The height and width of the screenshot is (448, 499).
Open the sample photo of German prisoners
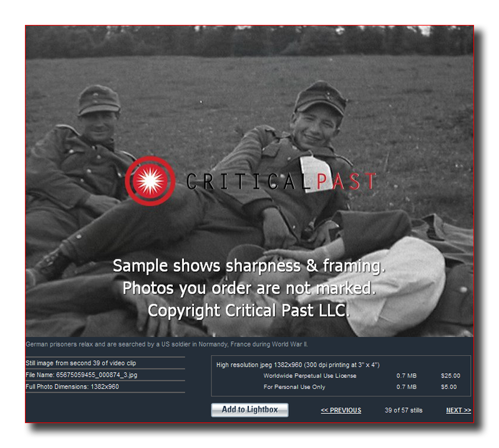249,181
